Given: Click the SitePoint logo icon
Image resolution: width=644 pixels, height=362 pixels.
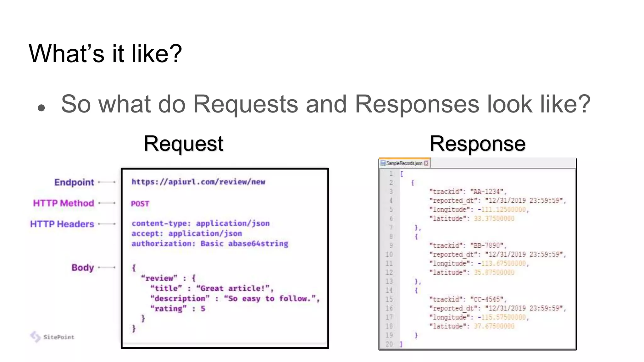Looking at the screenshot, I should coord(36,337).
